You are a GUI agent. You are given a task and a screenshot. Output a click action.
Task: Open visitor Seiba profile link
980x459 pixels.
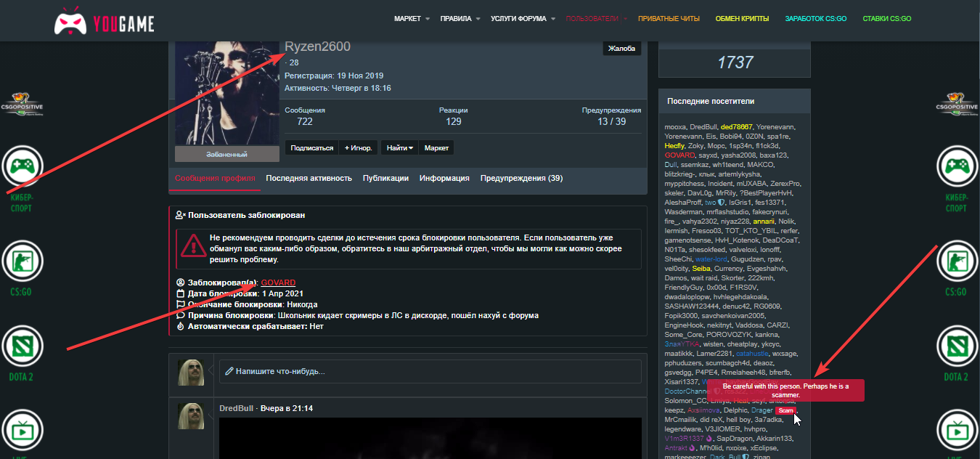(x=701, y=268)
